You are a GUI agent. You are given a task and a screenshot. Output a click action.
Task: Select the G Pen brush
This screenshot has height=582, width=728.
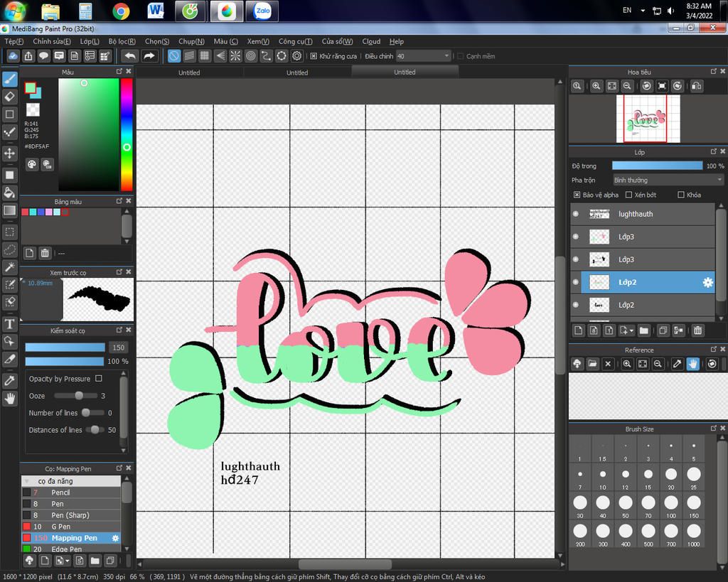point(71,527)
